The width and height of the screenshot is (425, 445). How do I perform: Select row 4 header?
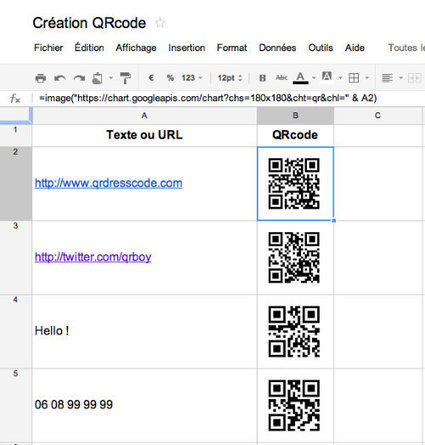pos(16,331)
